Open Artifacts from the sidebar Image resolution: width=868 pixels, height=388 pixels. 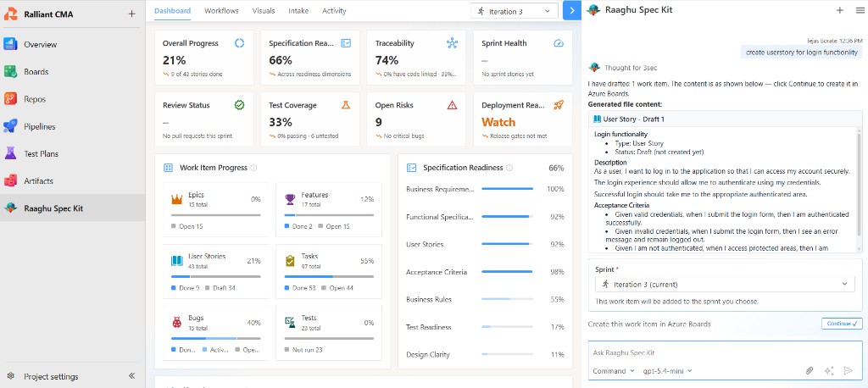click(x=73, y=180)
